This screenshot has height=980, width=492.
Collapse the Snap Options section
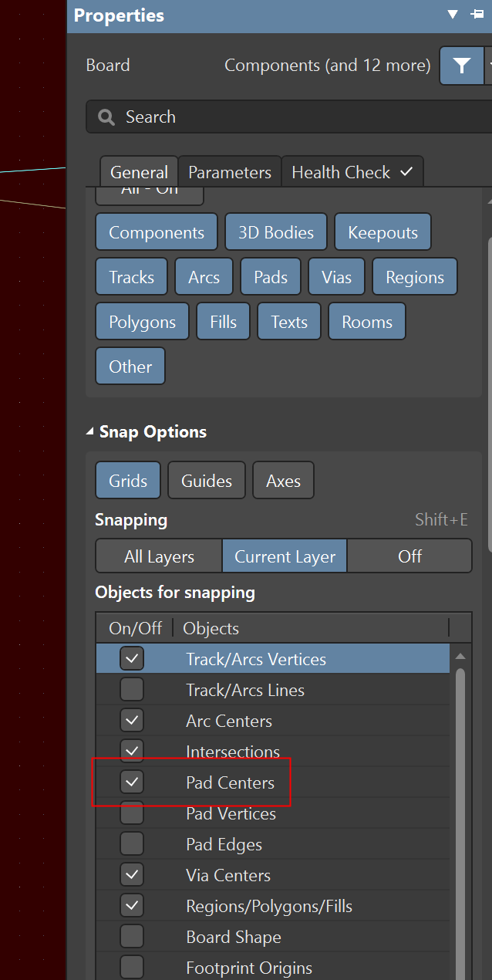pyautogui.click(x=92, y=432)
